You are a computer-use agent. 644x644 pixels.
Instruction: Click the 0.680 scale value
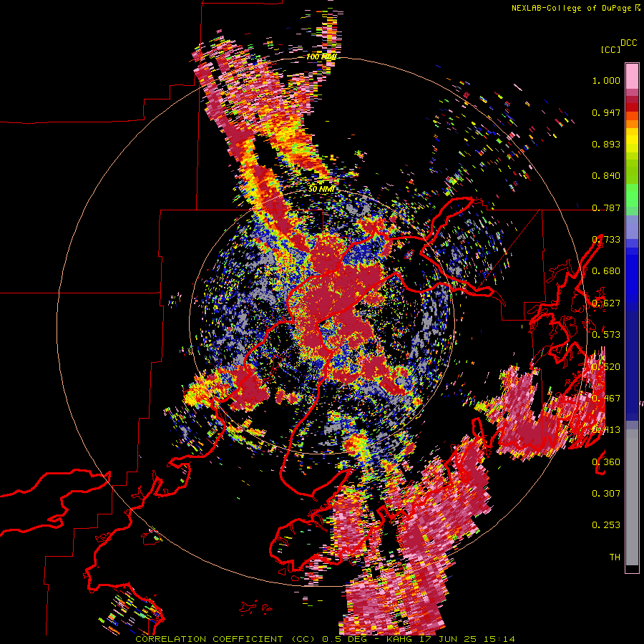606,271
